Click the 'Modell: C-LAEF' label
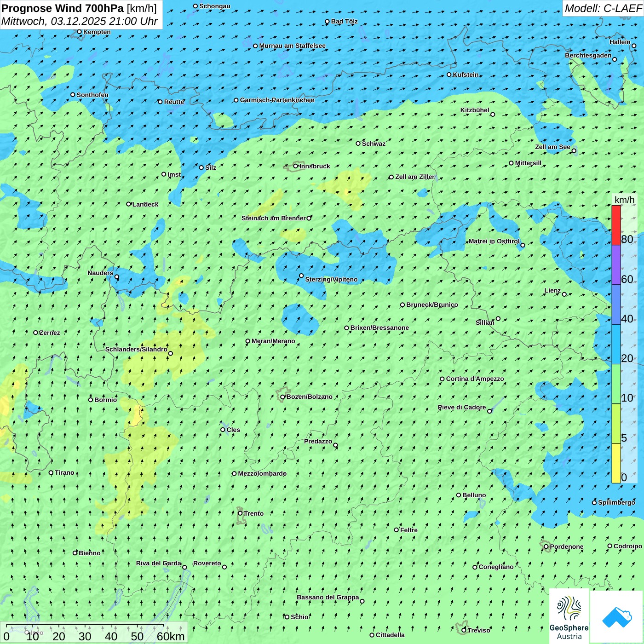The image size is (644, 644). point(603,8)
